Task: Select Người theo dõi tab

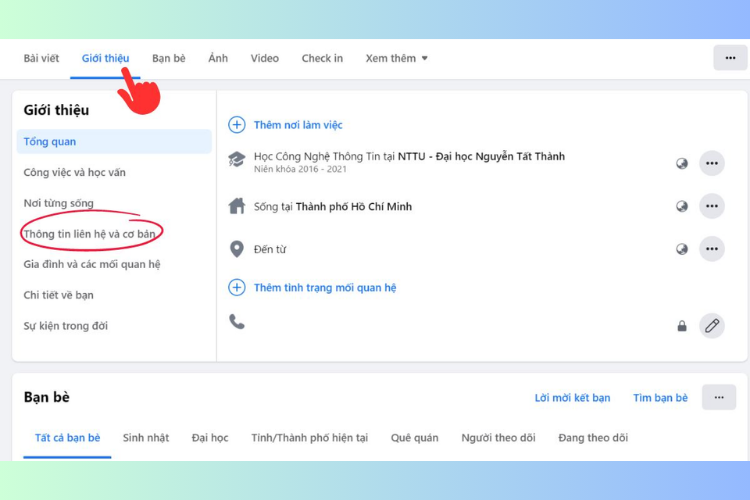Action: pyautogui.click(x=498, y=438)
